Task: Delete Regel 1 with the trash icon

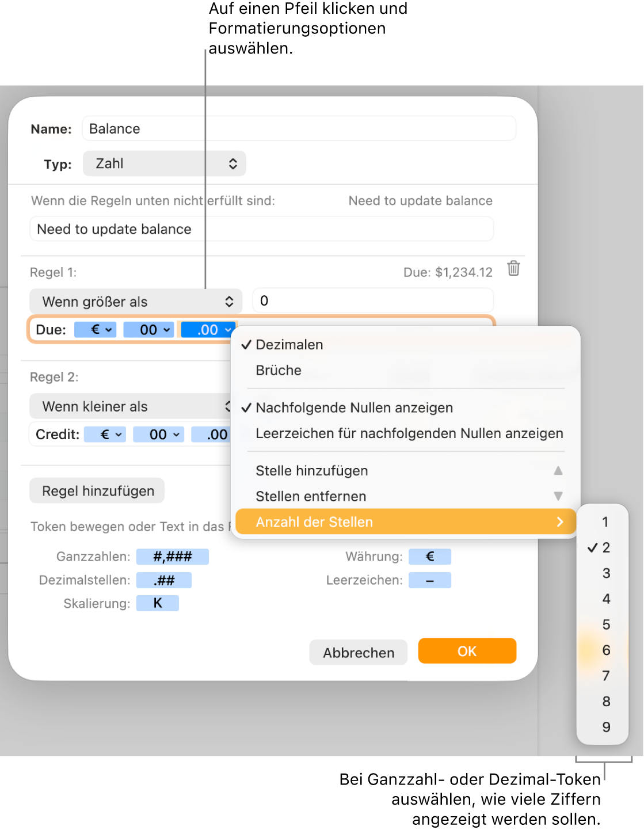Action: point(513,268)
